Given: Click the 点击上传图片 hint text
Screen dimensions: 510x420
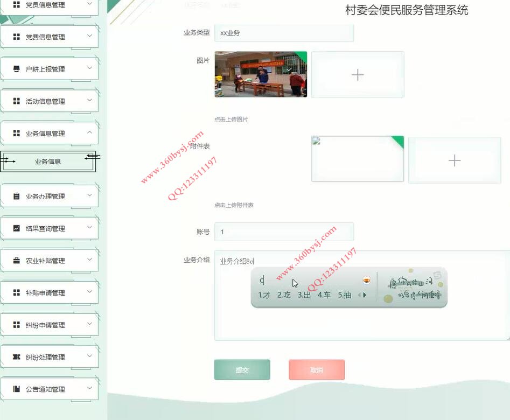Looking at the screenshot, I should (x=231, y=120).
